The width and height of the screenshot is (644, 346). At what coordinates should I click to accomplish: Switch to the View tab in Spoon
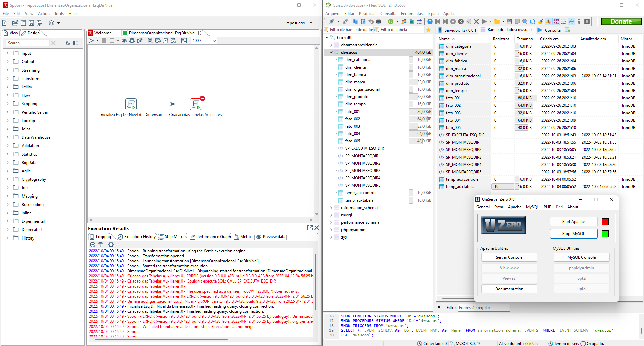tap(11, 33)
